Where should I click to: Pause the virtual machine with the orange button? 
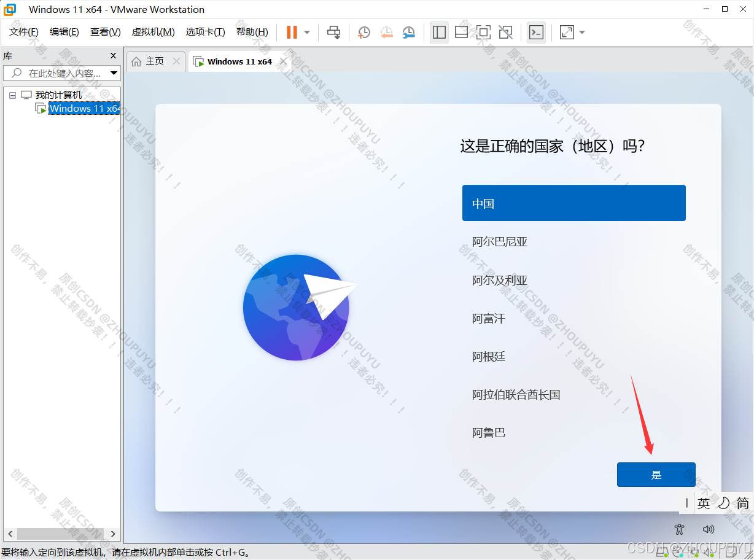tap(292, 33)
